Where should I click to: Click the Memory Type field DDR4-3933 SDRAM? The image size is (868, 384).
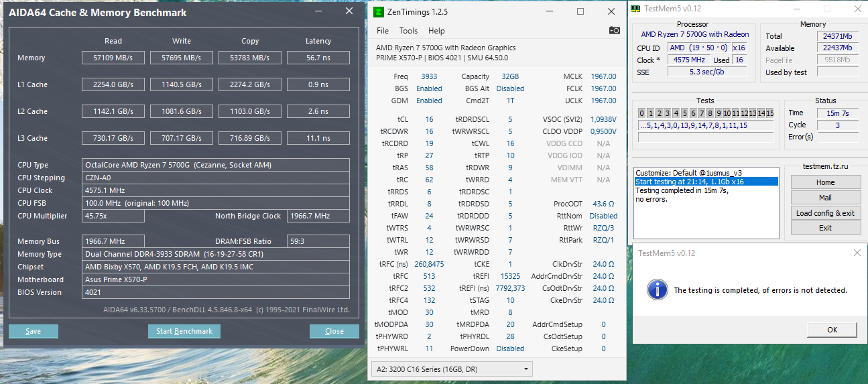tap(216, 254)
